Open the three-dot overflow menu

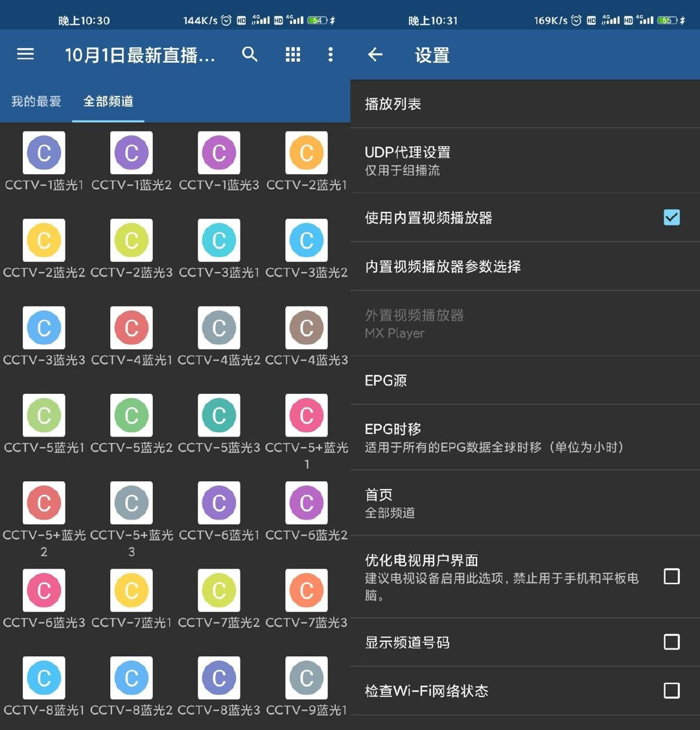(330, 54)
